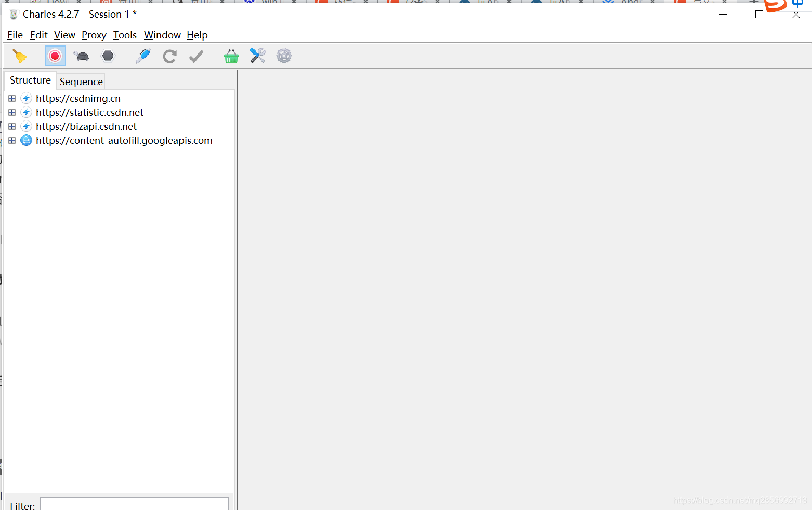Image resolution: width=812 pixels, height=510 pixels.
Task: Select the https://statistic.csdn.net host entry
Action: 89,112
